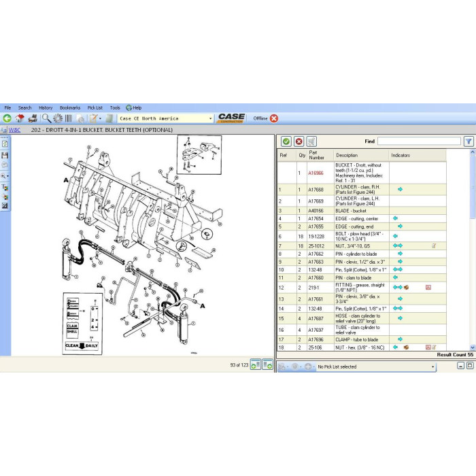Open the Pick List menu

(95, 107)
